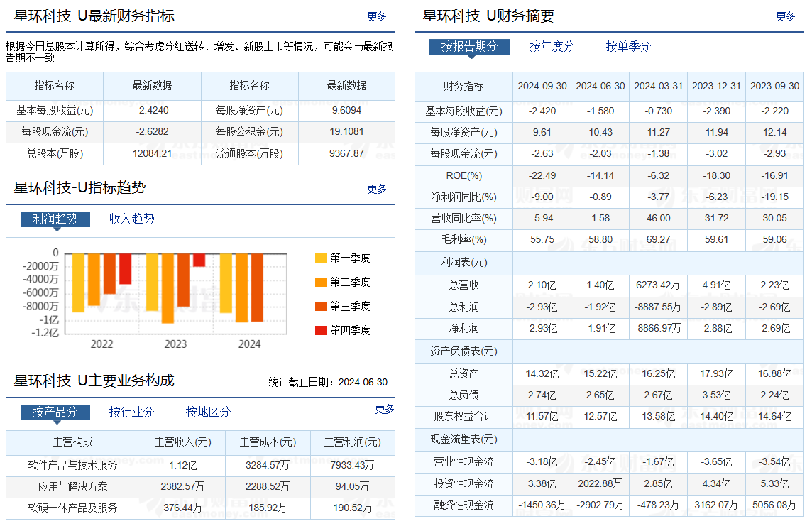Click 总利润 value -8887.55万
Viewport: 812px width, 531px height.
(x=658, y=307)
